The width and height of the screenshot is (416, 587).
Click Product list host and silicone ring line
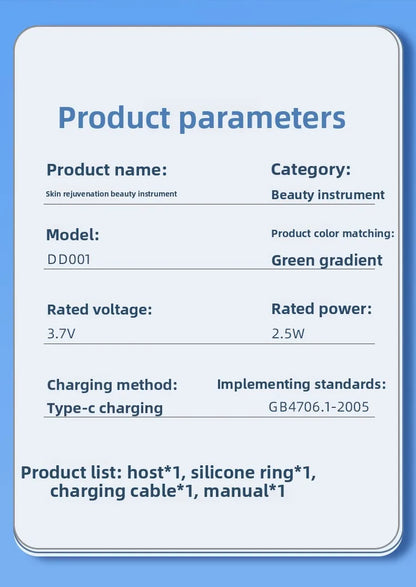click(x=168, y=472)
